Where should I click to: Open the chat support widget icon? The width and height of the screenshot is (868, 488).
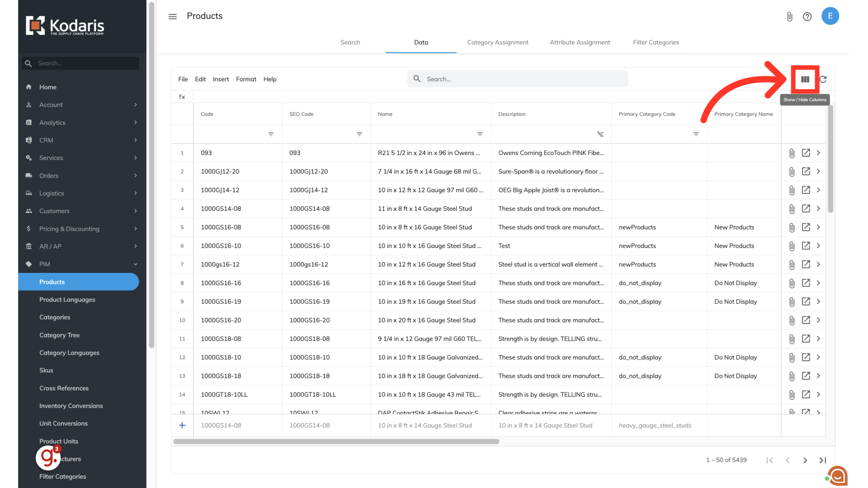coord(838,476)
